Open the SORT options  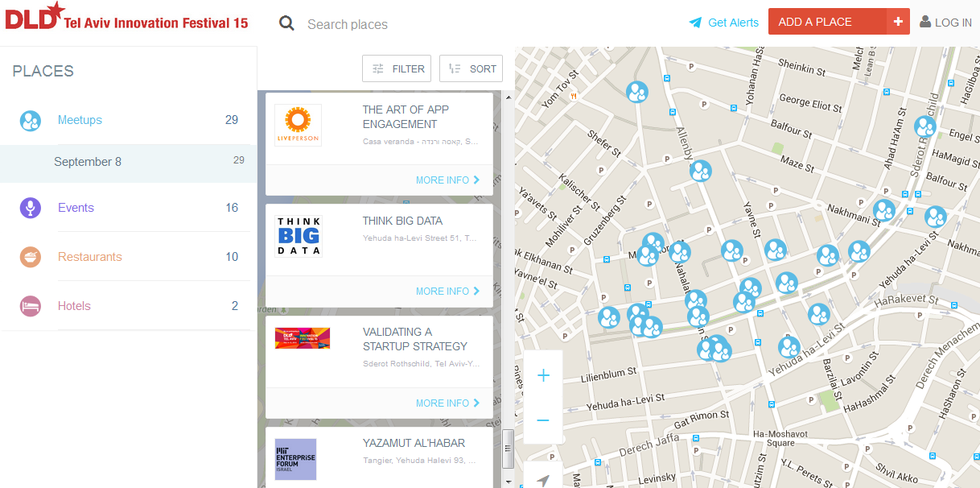471,68
